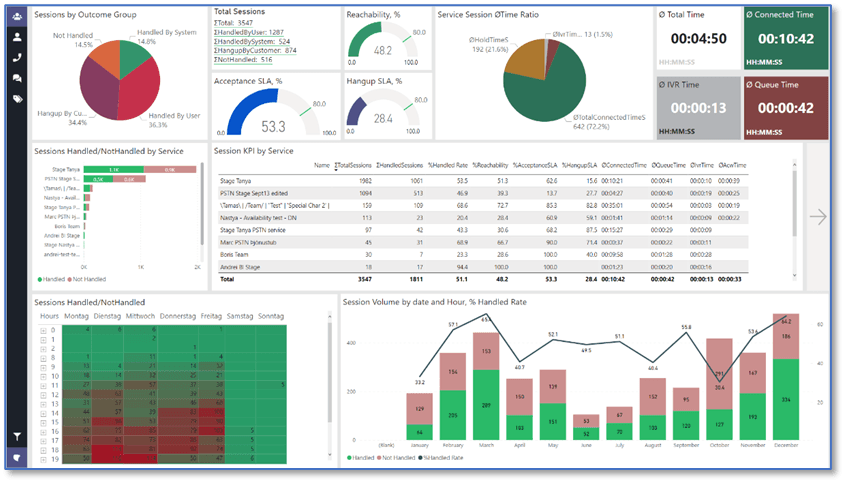Click the Freitag column header in heatmap
The width and height of the screenshot is (845, 483).
pyautogui.click(x=211, y=316)
